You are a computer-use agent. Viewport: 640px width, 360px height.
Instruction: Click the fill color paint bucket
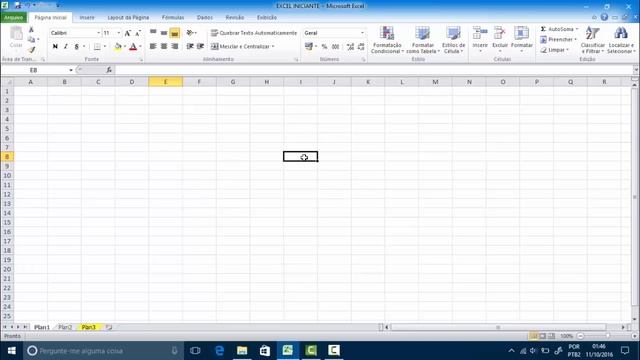pyautogui.click(x=118, y=47)
